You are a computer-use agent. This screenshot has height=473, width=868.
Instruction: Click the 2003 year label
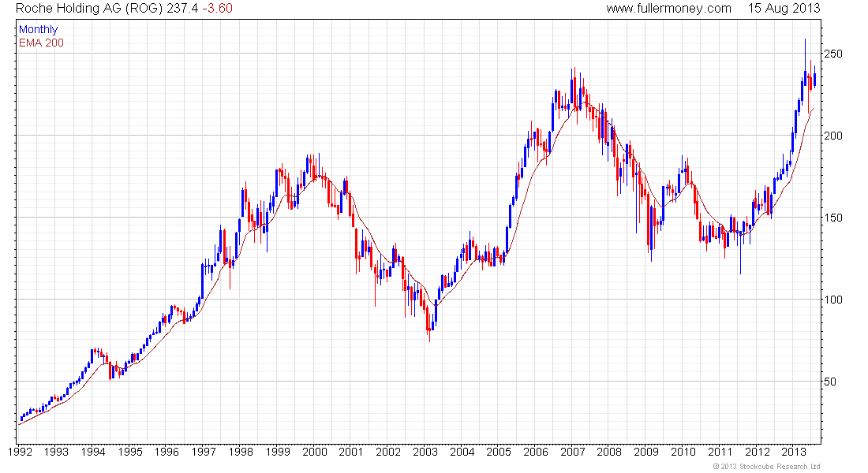(425, 452)
